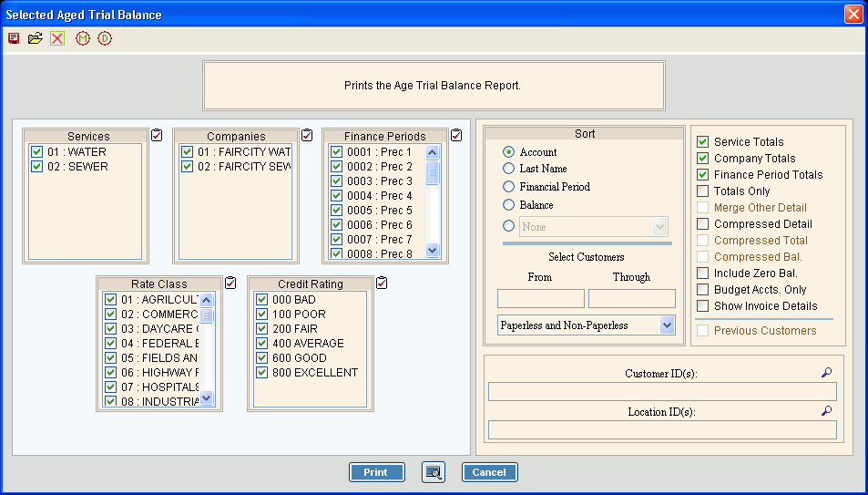
Task: Uncheck 02 : SEWER in the Services list
Action: pos(36,167)
